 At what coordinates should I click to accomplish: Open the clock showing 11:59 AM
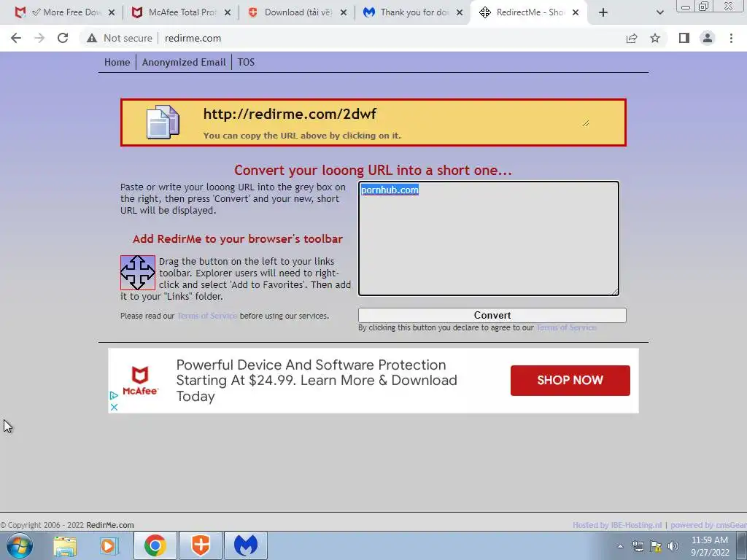pos(710,546)
